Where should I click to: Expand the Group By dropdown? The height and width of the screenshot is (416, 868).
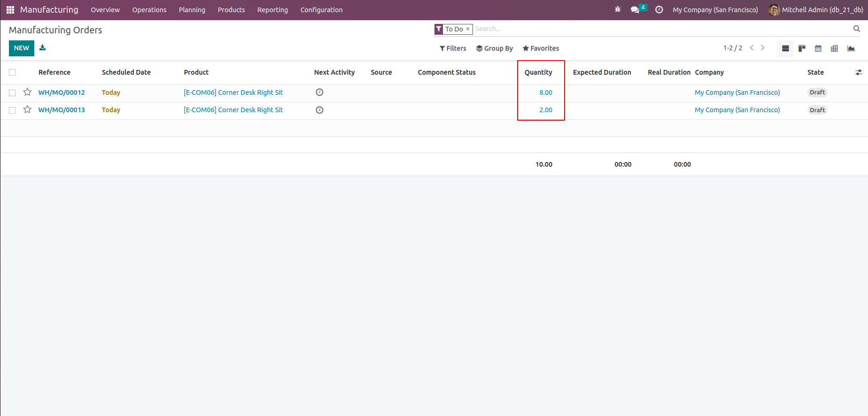click(x=494, y=48)
